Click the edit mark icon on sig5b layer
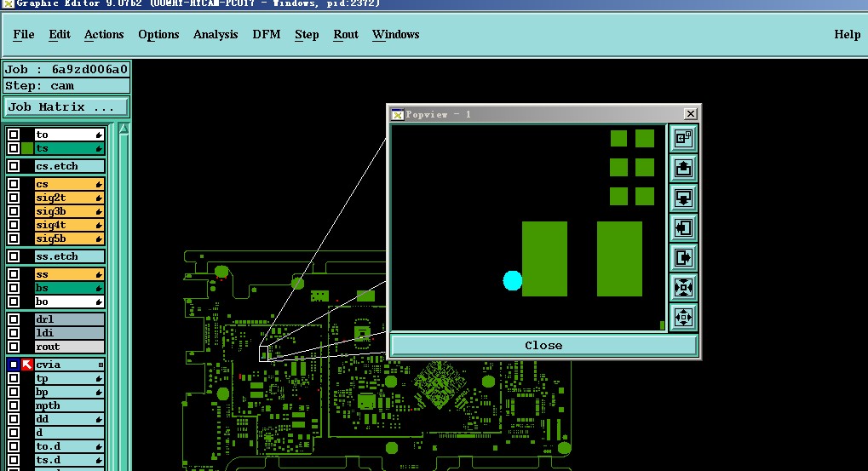 click(99, 238)
